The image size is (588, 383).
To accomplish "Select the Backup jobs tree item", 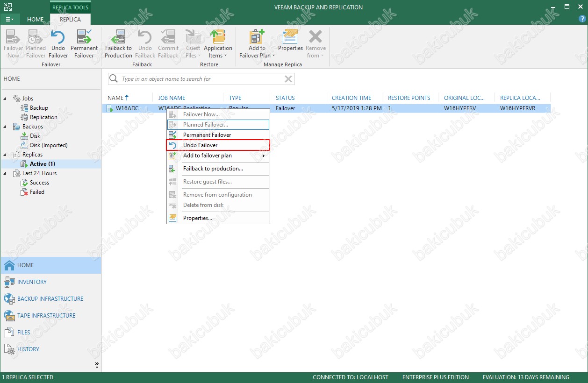I will [39, 108].
